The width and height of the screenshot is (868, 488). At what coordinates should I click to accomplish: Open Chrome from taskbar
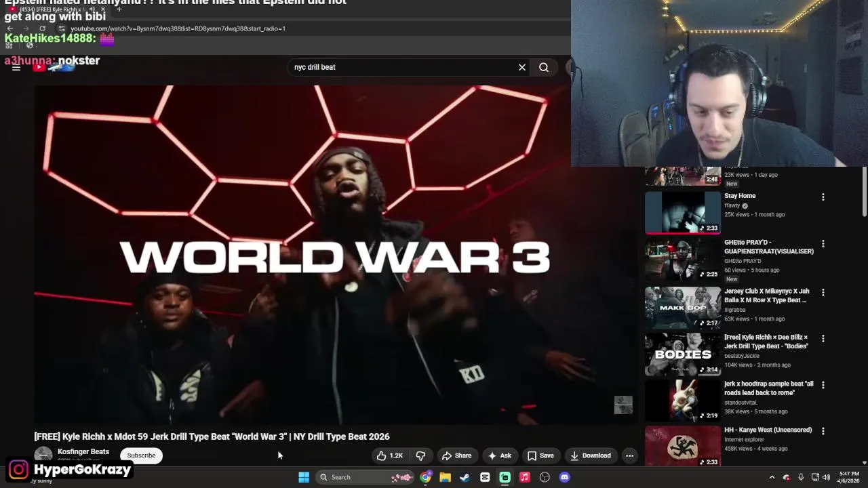pyautogui.click(x=425, y=477)
